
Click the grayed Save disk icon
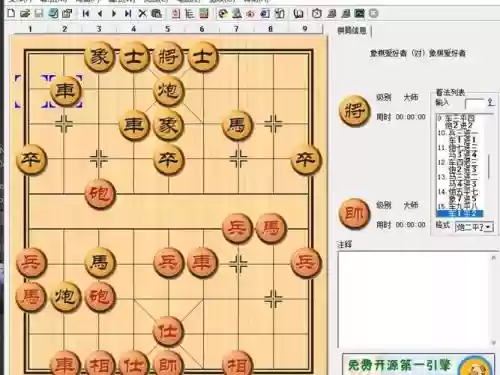click(x=39, y=13)
